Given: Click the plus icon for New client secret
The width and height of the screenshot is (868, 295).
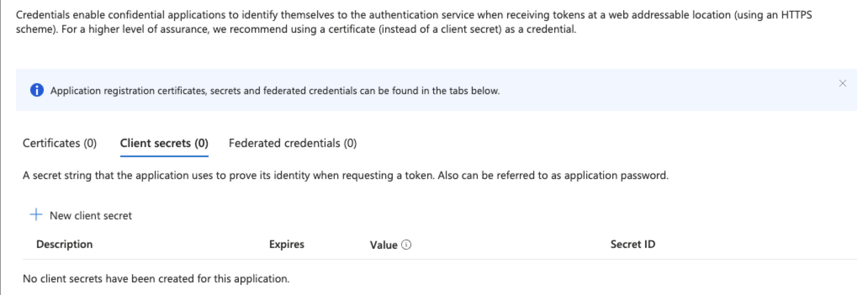Looking at the screenshot, I should coord(36,215).
